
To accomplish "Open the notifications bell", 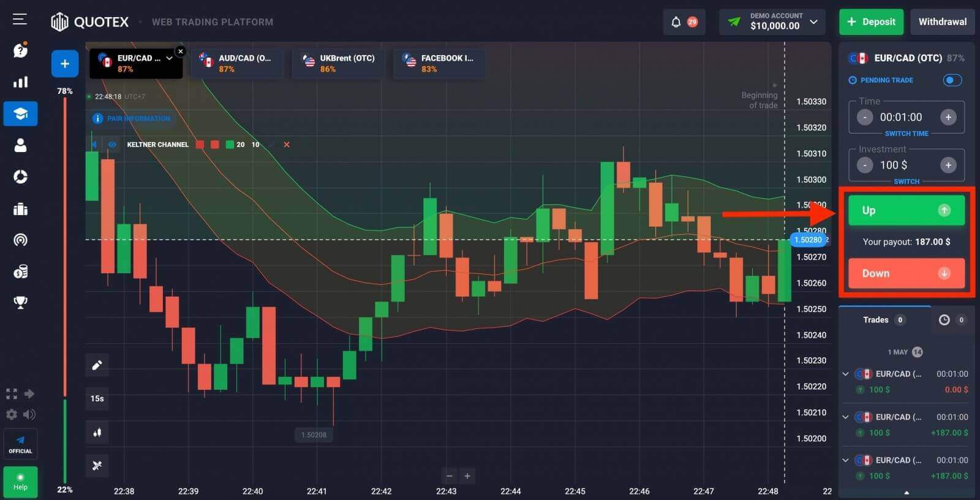I will pos(676,22).
